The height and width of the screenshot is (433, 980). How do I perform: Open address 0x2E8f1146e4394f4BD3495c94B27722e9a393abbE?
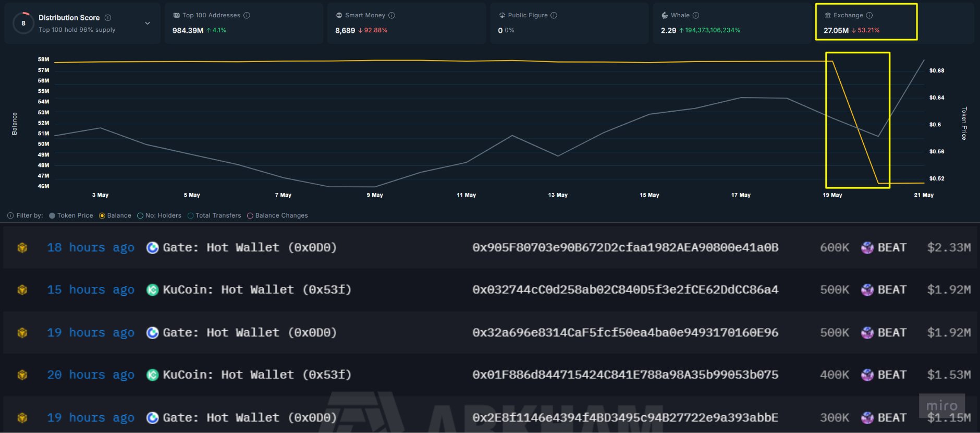626,418
